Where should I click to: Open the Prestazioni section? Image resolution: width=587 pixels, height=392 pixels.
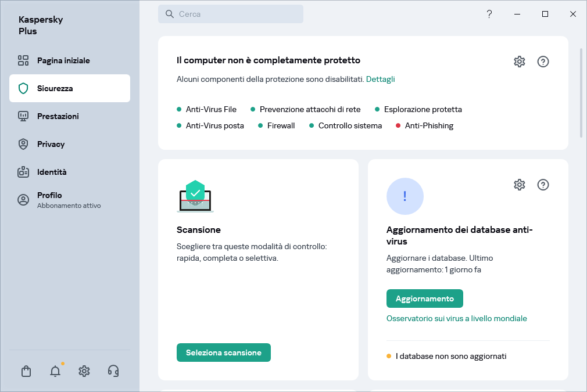pos(58,116)
